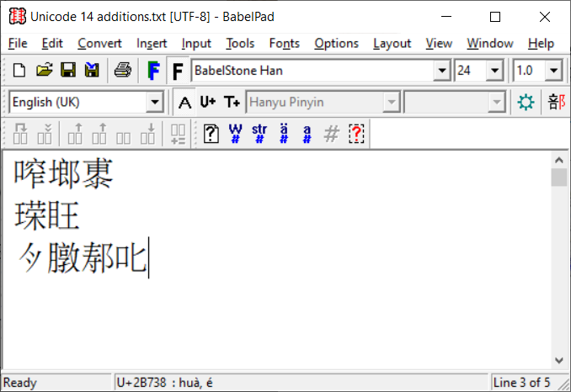Open the Fonts menu
Image resolution: width=571 pixels, height=392 pixels.
coord(285,43)
